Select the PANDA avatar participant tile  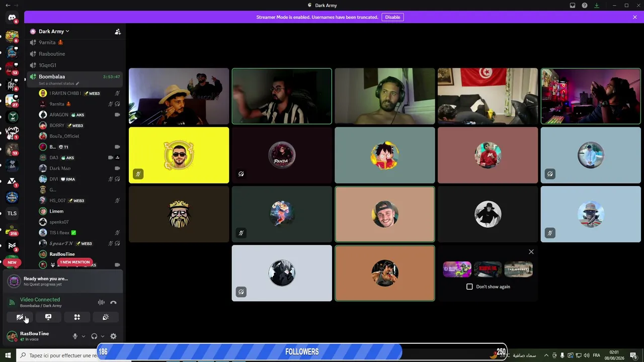(x=282, y=155)
